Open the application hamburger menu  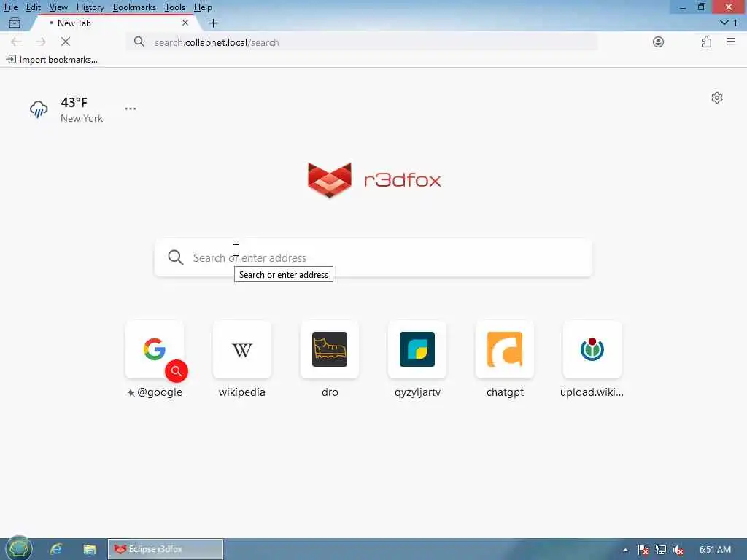pyautogui.click(x=731, y=42)
